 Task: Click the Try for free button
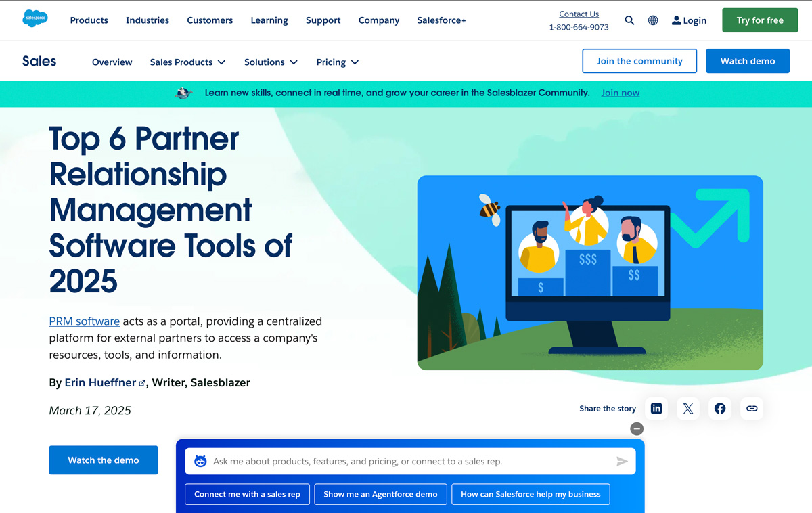tap(759, 20)
